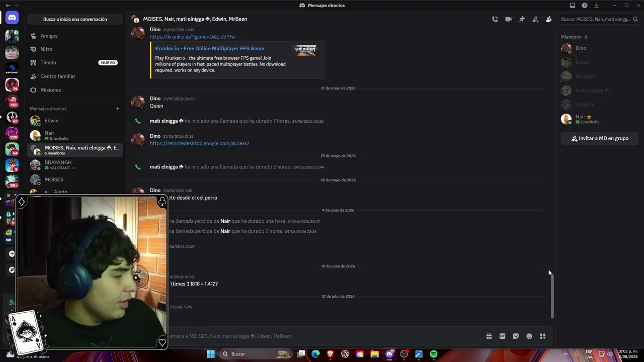
Task: Open ChatGPT from the taskbar
Action: 345,354
